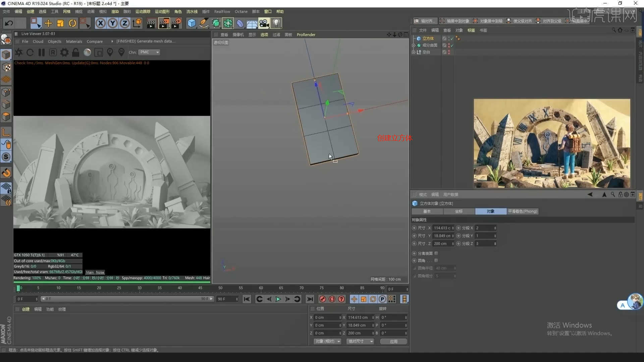Enable the 分离表面 checkbox
644x362 pixels.
pyautogui.click(x=436, y=253)
